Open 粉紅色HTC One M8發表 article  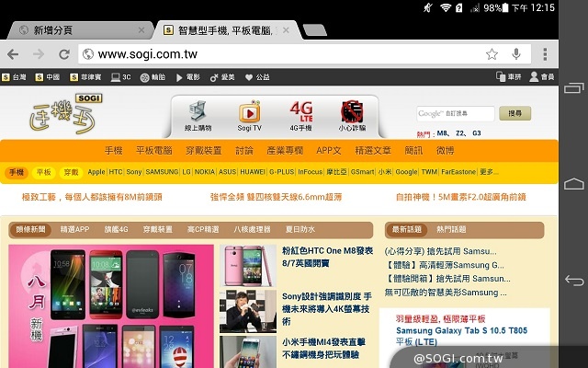coord(327,257)
